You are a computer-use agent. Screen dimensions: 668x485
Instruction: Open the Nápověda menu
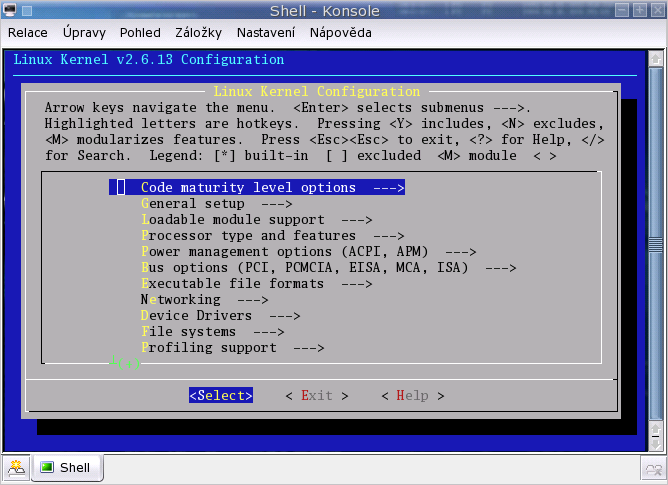(x=340, y=33)
